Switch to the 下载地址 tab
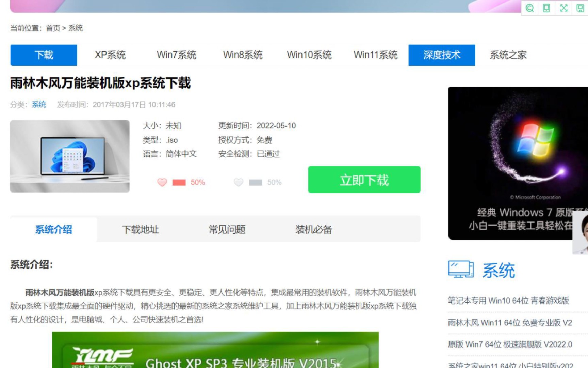The width and height of the screenshot is (588, 368). (x=141, y=229)
